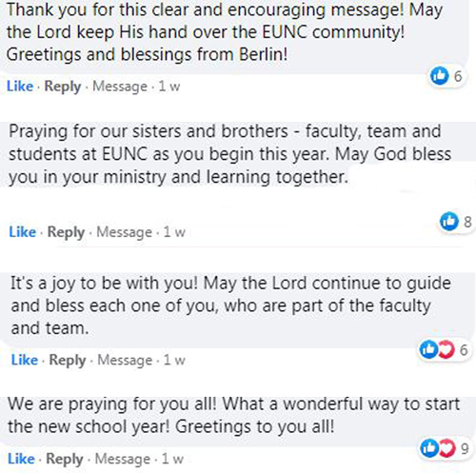This screenshot has width=476, height=473.
Task: Like the praying for sisters comment
Action: [22, 232]
